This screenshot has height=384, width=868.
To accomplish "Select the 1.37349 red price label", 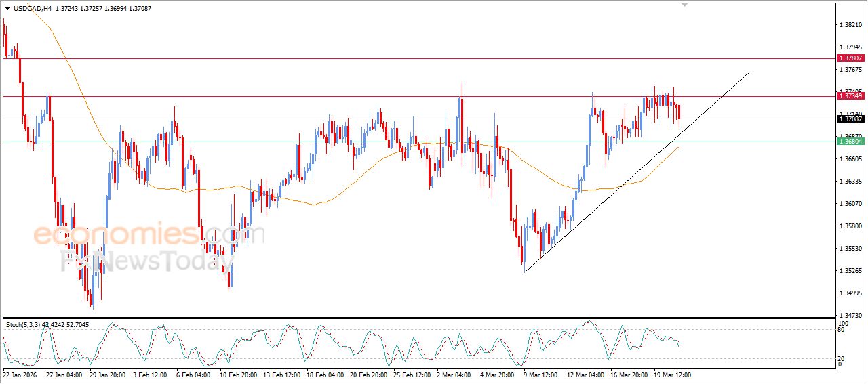I will click(850, 96).
